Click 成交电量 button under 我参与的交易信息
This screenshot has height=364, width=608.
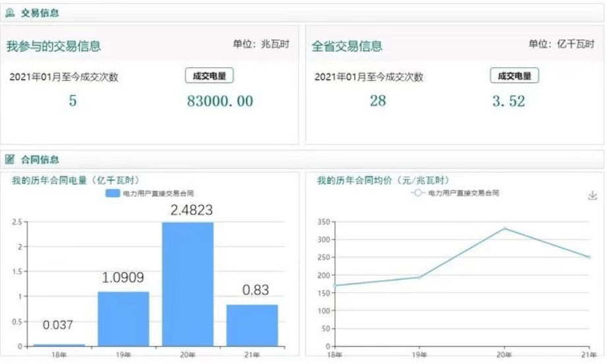click(x=209, y=76)
